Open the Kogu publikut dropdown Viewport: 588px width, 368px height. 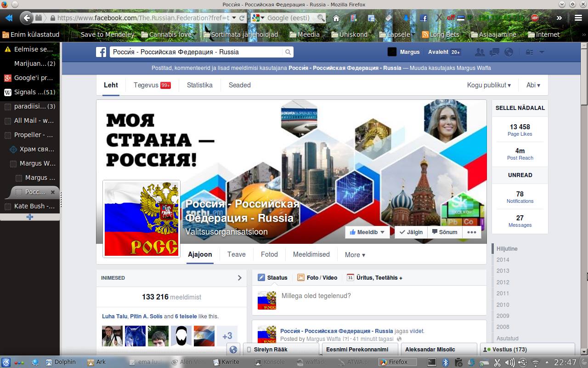[x=489, y=85]
